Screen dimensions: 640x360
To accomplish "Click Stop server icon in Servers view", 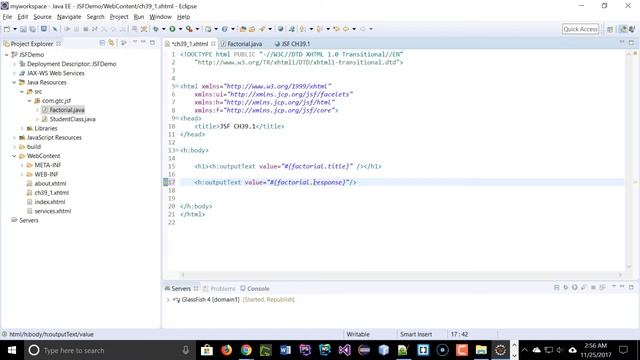I will [593, 287].
